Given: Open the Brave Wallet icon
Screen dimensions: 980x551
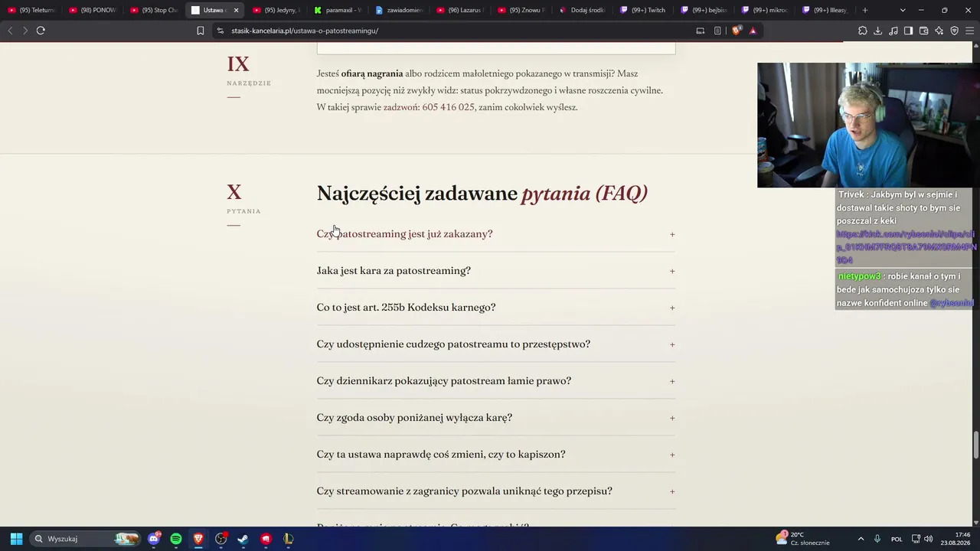Looking at the screenshot, I should [924, 31].
